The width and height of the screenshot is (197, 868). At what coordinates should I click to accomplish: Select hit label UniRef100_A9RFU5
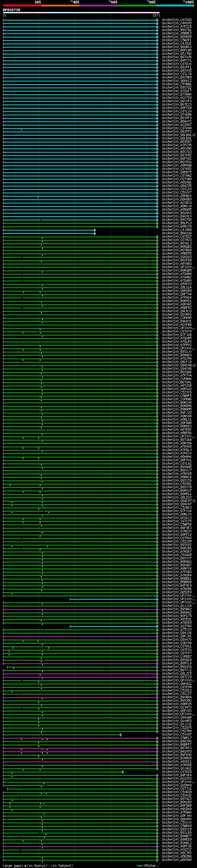tap(177, 704)
